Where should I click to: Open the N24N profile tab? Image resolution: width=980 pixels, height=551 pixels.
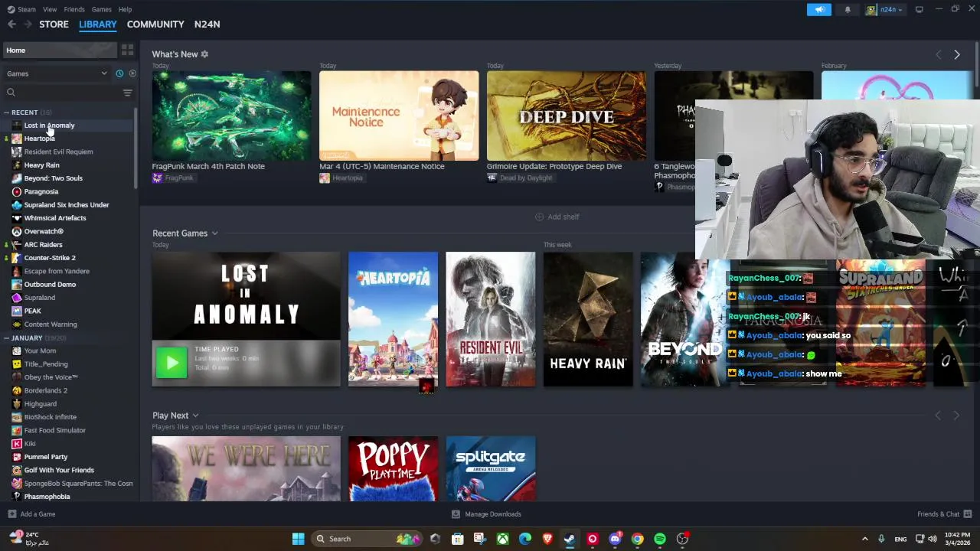coord(207,24)
